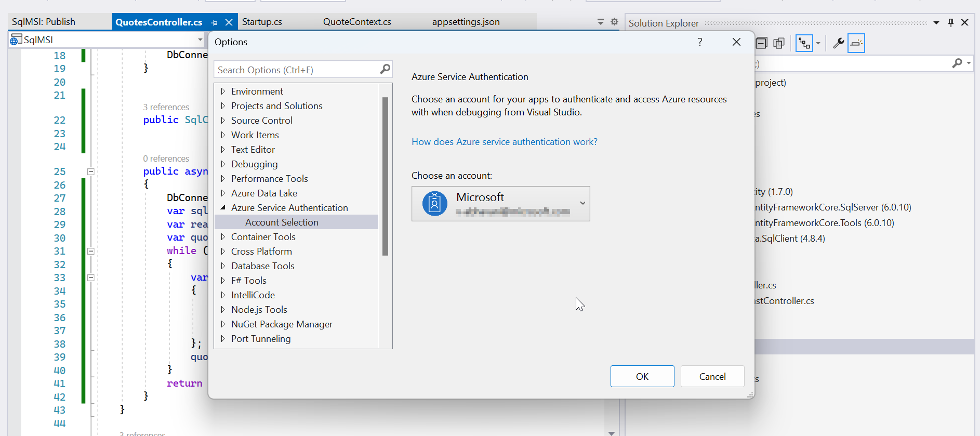Close the Solution Explorer panel
Viewport: 980px width, 436px height.
click(x=965, y=22)
